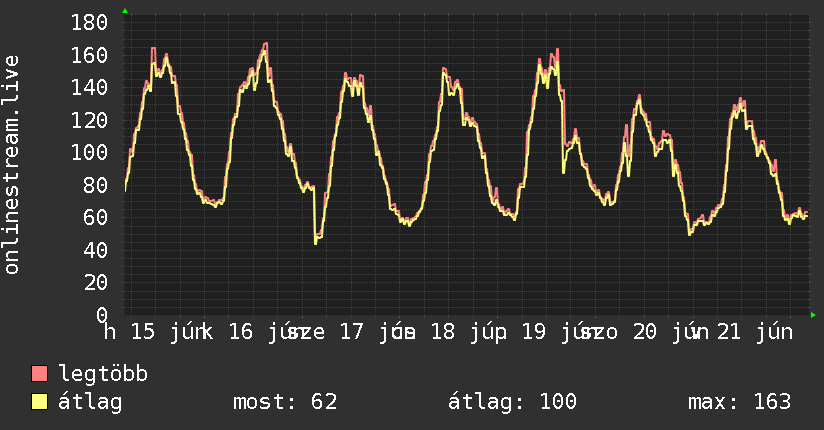This screenshot has height=430, width=824.
Task: Click the green arrow ending the x-axis
Action: [x=813, y=315]
